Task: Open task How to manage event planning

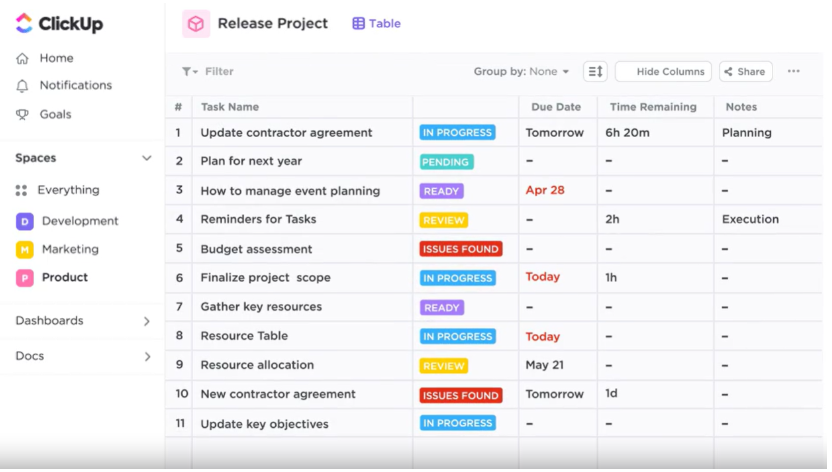Action: [290, 191]
